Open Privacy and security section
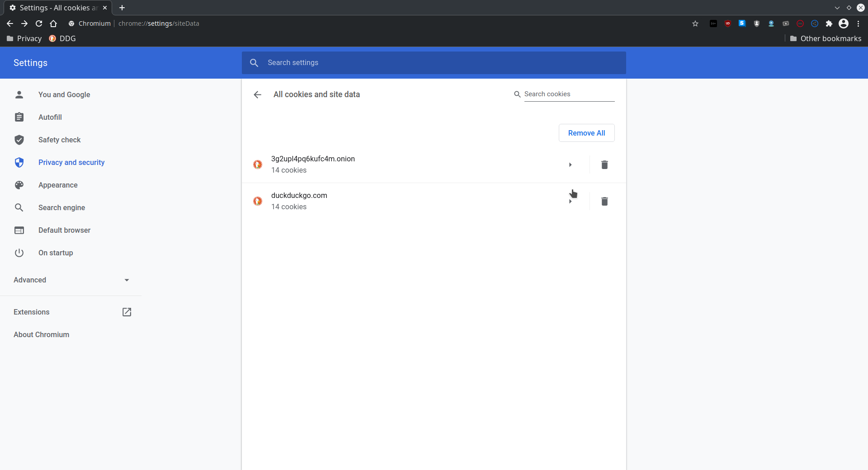This screenshot has height=470, width=868. tap(71, 162)
